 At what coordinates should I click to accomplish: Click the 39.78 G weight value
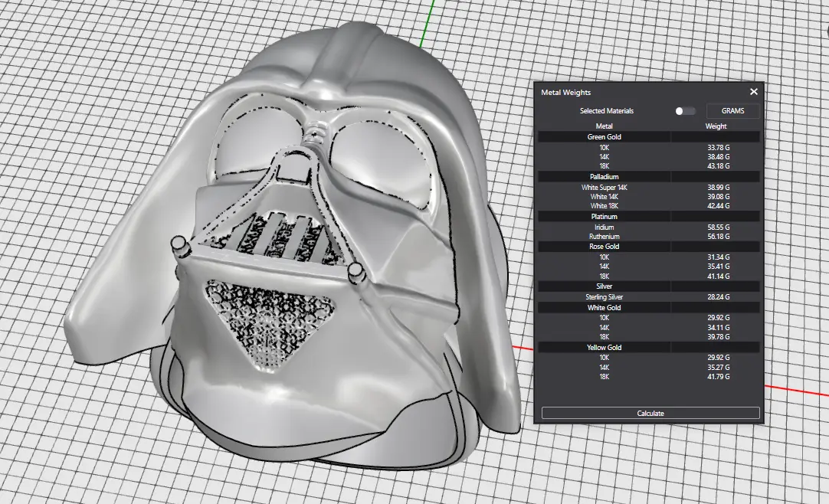pyautogui.click(x=719, y=336)
